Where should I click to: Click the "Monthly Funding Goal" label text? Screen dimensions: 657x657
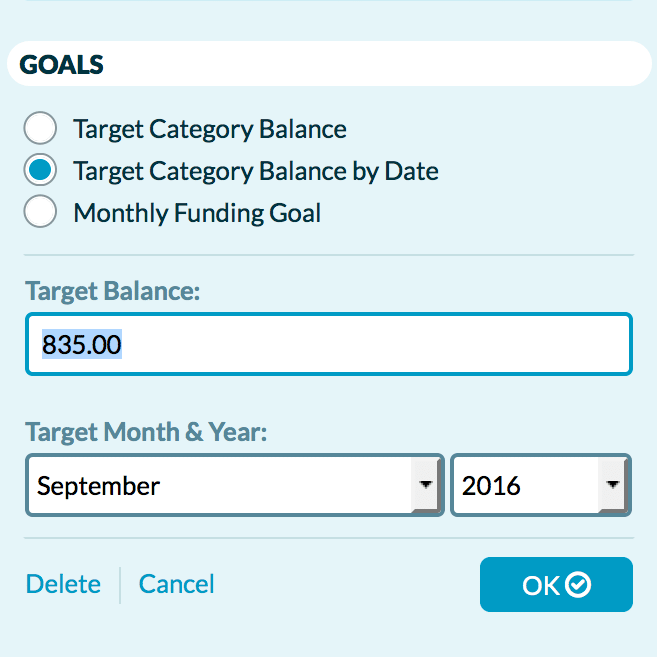click(x=197, y=213)
